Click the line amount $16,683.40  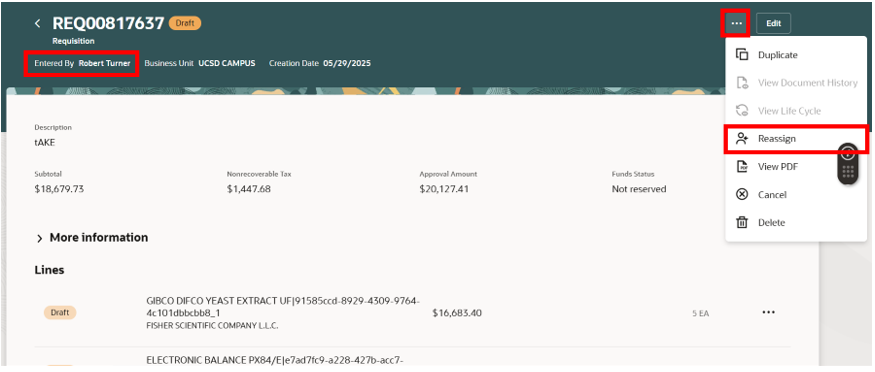pyautogui.click(x=457, y=313)
